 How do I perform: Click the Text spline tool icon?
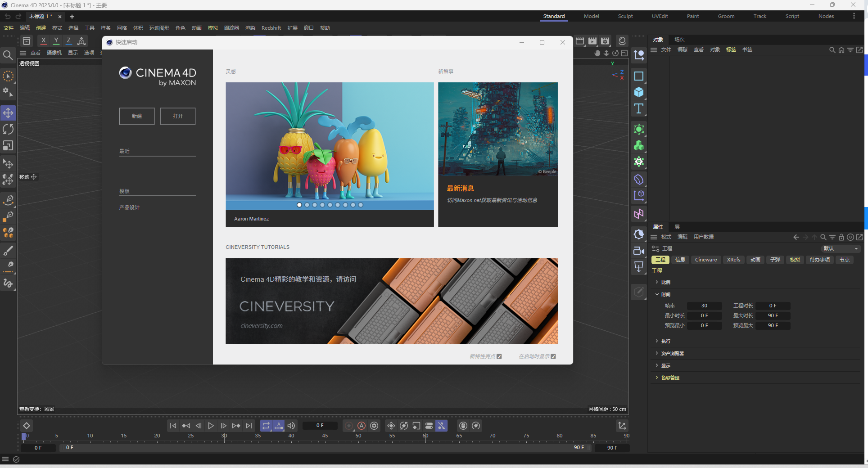pos(638,108)
